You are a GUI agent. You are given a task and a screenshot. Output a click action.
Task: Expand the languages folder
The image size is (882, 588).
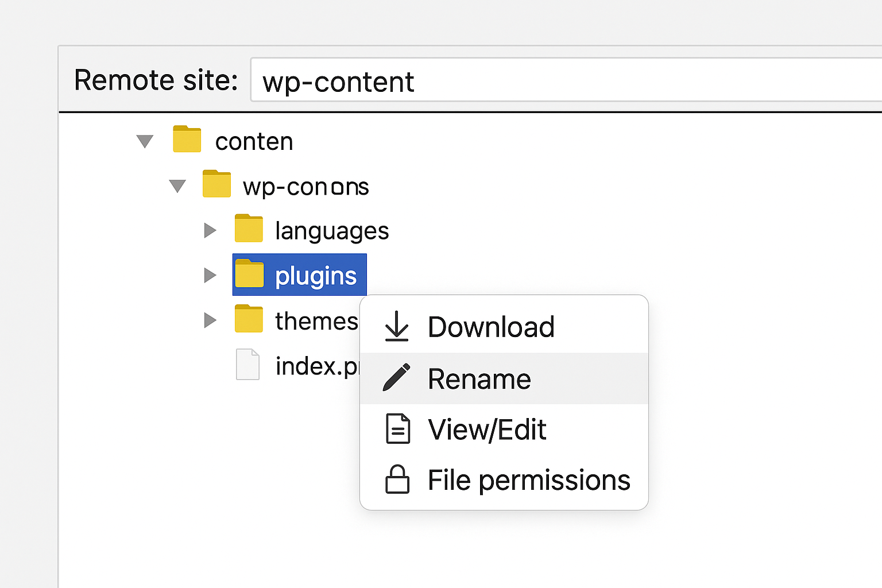point(210,230)
